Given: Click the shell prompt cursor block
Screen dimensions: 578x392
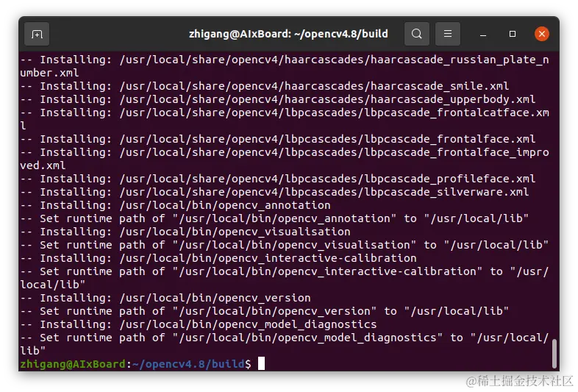Looking at the screenshot, I should pyautogui.click(x=261, y=363).
